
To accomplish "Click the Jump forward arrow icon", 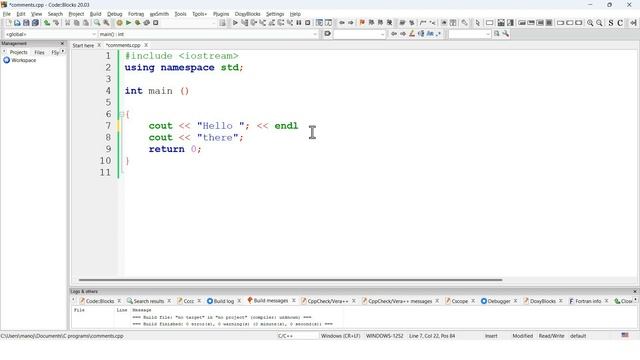I will 351,23.
